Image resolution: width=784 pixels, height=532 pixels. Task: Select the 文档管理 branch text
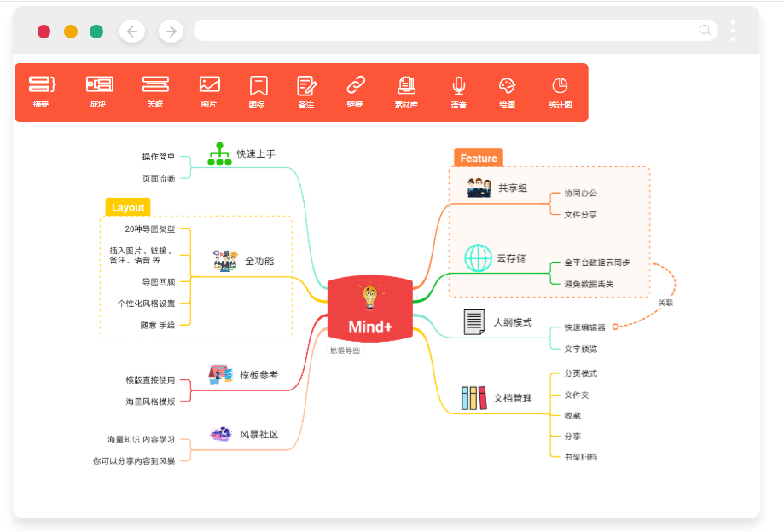click(x=513, y=398)
